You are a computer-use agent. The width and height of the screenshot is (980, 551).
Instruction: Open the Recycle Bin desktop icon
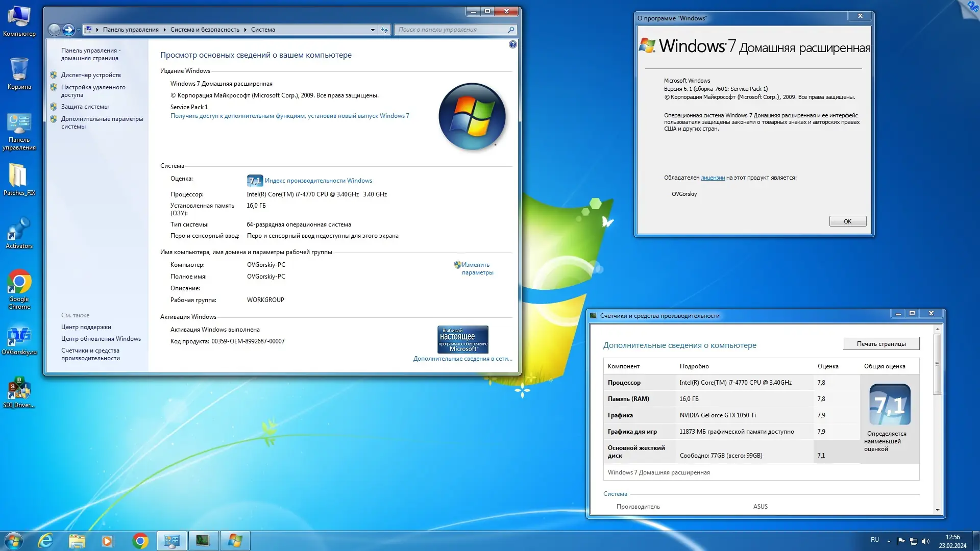tap(19, 70)
